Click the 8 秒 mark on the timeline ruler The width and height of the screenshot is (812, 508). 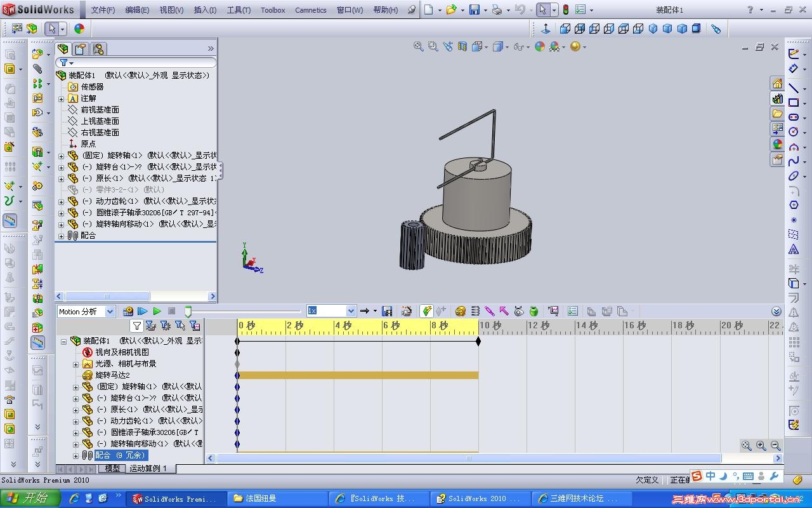pos(439,326)
